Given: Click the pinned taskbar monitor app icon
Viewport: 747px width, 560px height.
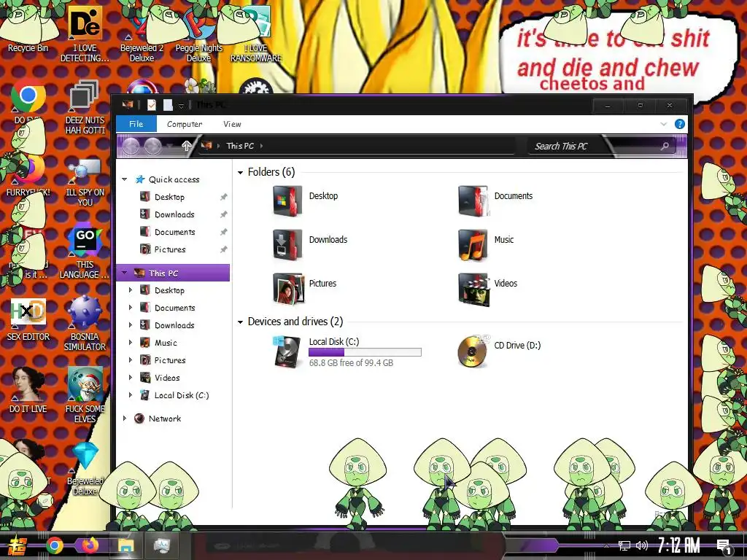Looking at the screenshot, I should [161, 545].
